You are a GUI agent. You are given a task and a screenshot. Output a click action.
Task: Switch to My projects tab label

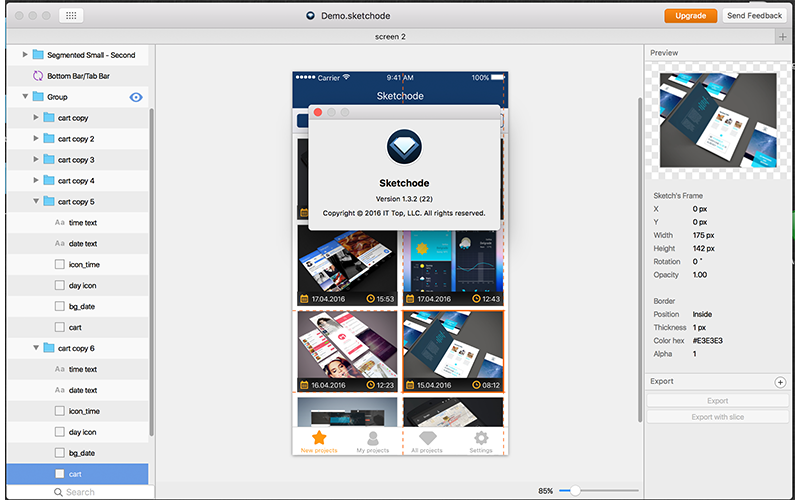[373, 451]
